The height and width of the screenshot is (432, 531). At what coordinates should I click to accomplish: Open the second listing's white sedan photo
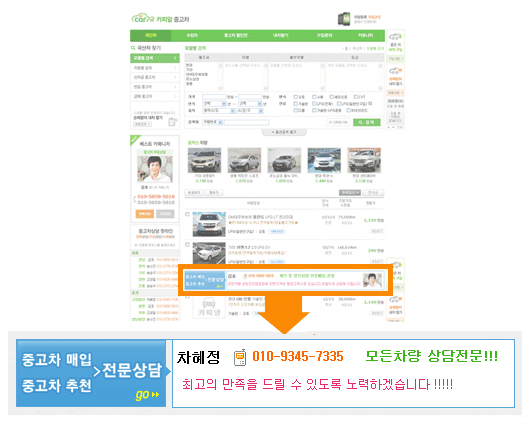(x=209, y=253)
